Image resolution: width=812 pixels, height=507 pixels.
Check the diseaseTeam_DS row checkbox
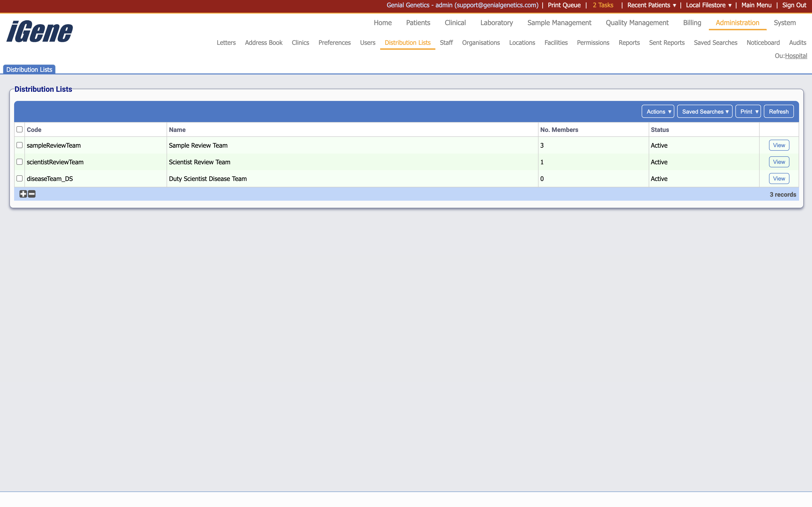(20, 178)
